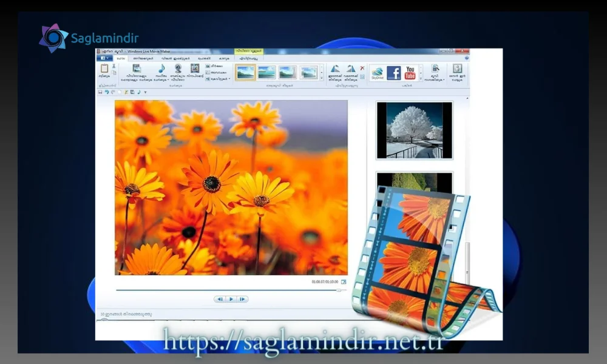Open the Customize Quick Access Toolbar arrow
The image size is (607, 364).
point(145,92)
